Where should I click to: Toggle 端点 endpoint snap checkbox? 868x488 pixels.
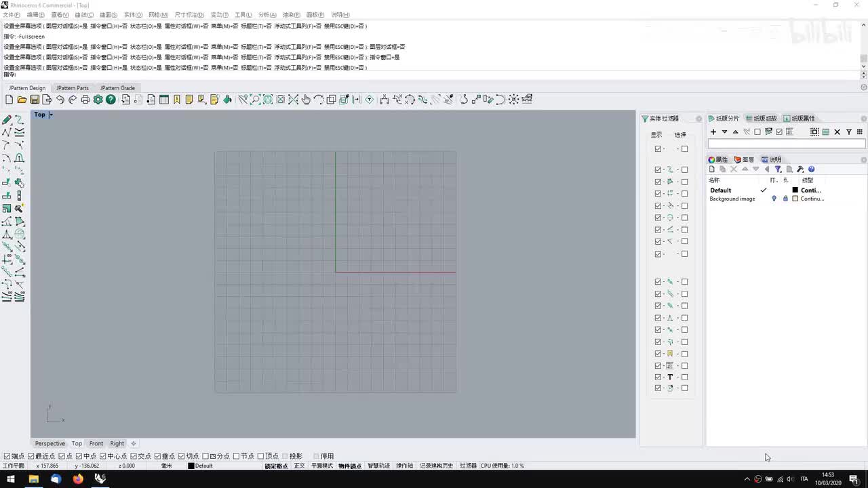pyautogui.click(x=7, y=456)
